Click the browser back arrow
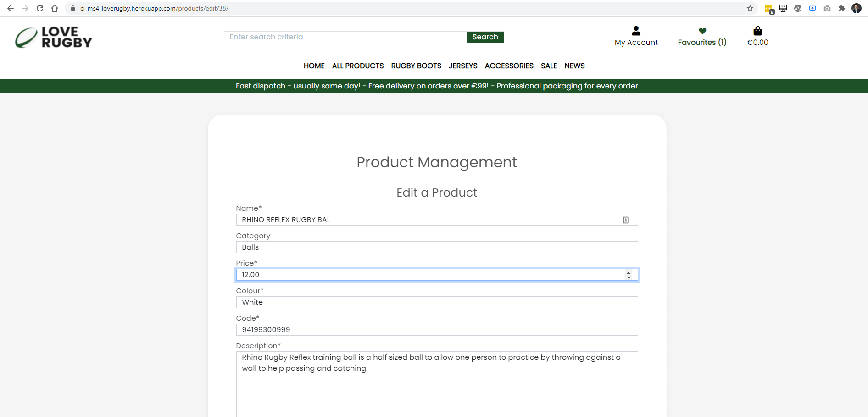 (x=10, y=8)
